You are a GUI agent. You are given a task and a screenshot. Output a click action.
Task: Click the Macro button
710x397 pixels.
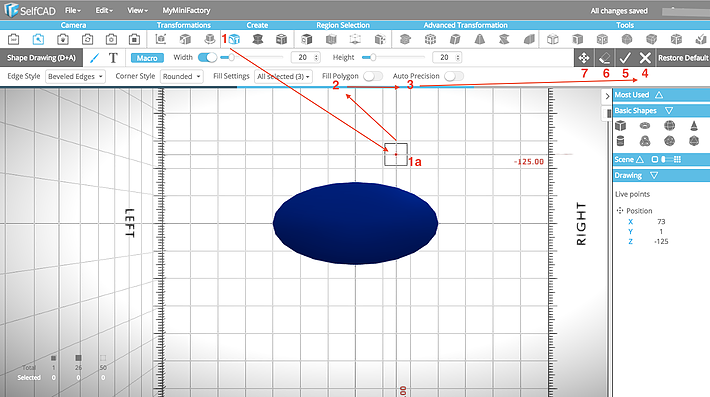click(x=147, y=58)
